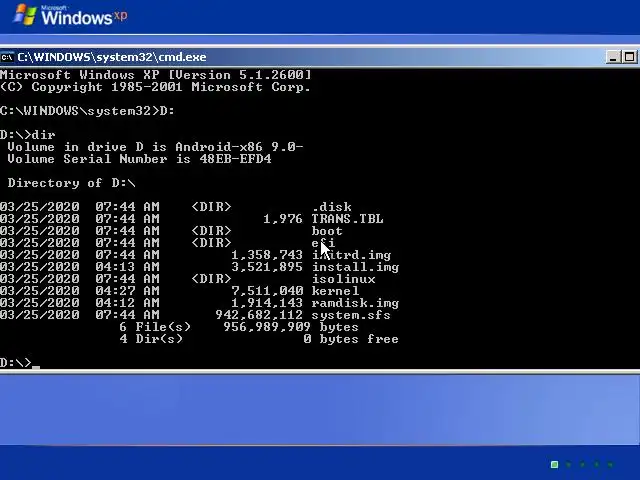
Task: Click the 942,682,112 file size value
Action: [x=259, y=315]
